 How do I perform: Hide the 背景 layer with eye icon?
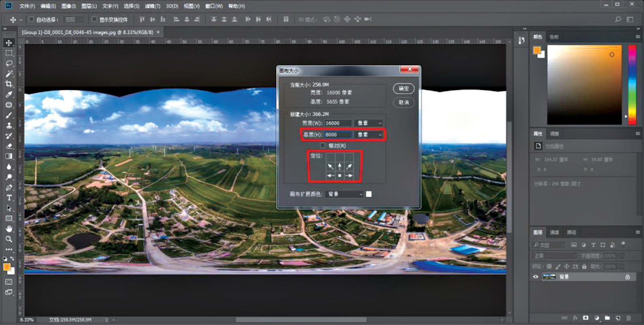click(536, 277)
